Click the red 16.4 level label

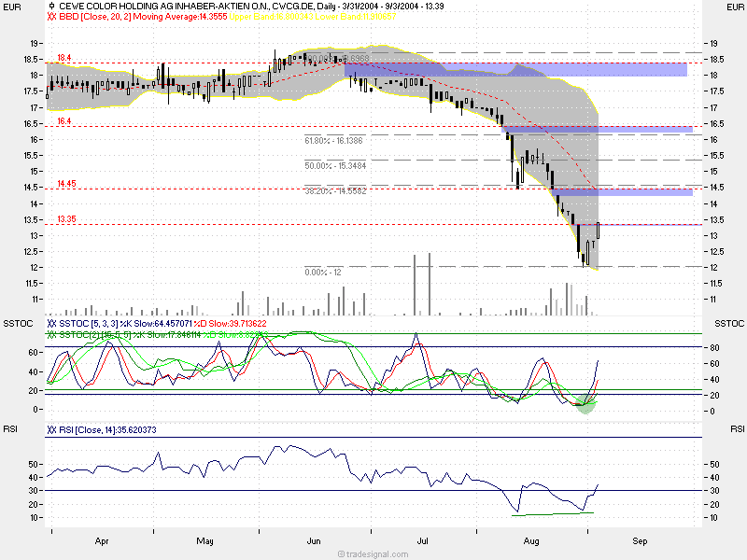tap(64, 121)
